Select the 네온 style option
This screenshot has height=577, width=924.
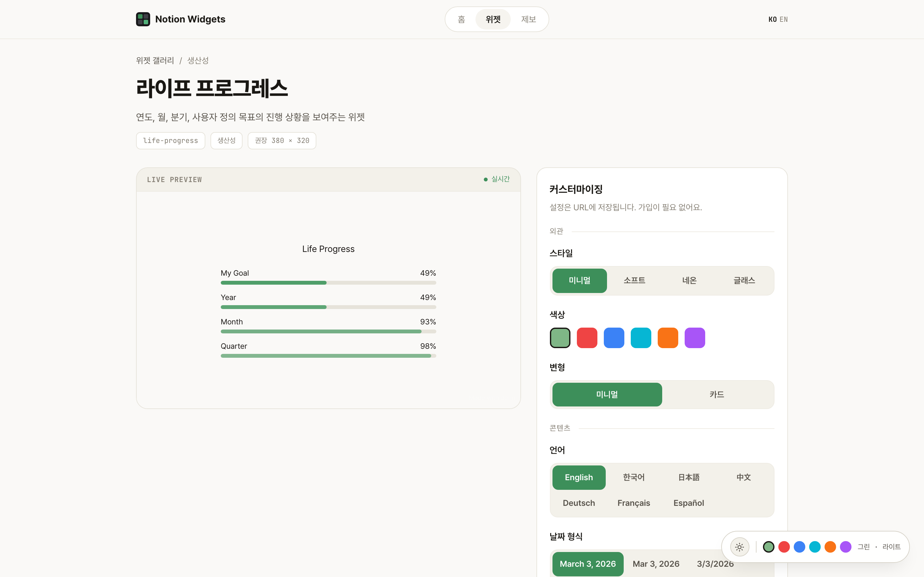(689, 280)
